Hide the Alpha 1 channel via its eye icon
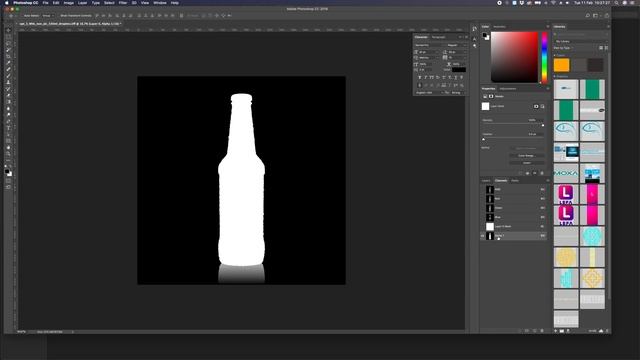This screenshot has height=360, width=640. 482,236
